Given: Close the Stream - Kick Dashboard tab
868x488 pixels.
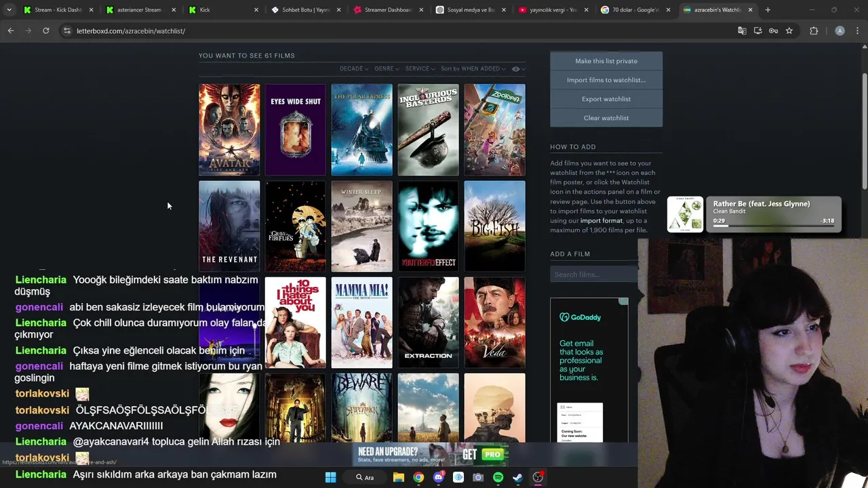Looking at the screenshot, I should (x=91, y=10).
